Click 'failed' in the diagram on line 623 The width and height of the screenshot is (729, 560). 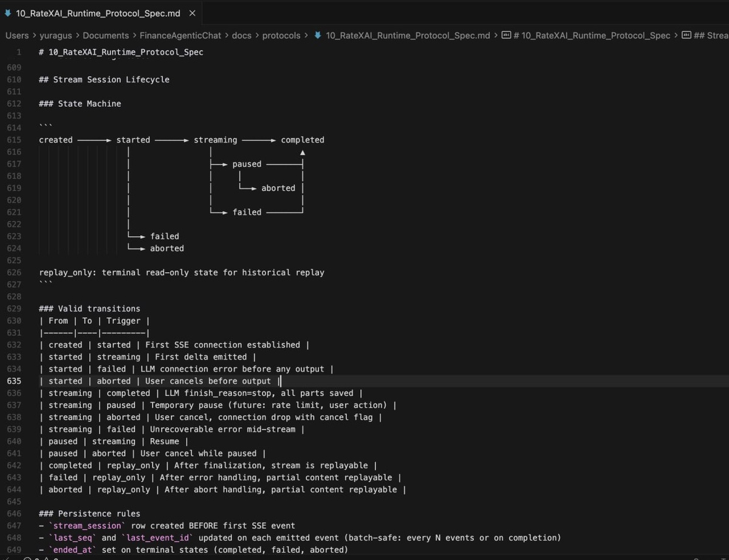165,236
